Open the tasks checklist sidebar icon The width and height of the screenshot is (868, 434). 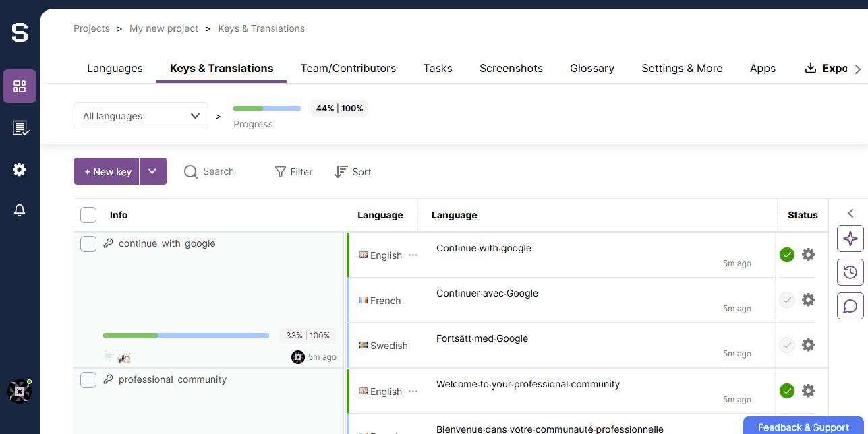point(20,128)
